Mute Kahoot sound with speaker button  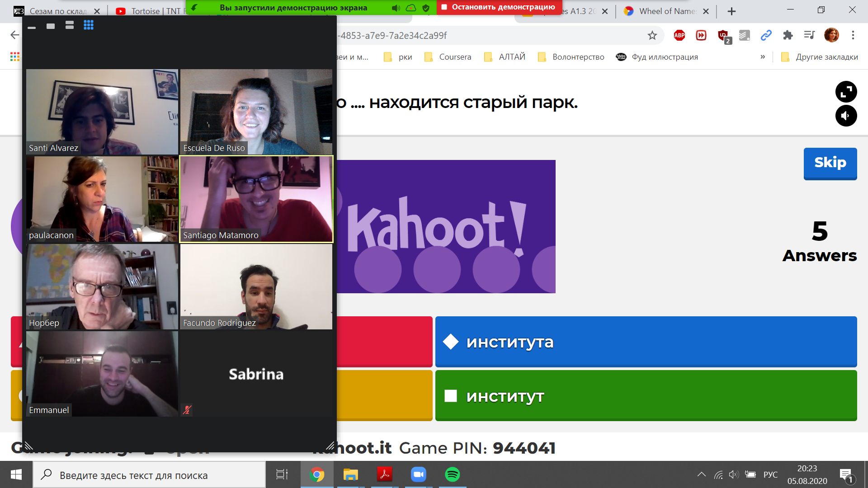[x=846, y=116]
